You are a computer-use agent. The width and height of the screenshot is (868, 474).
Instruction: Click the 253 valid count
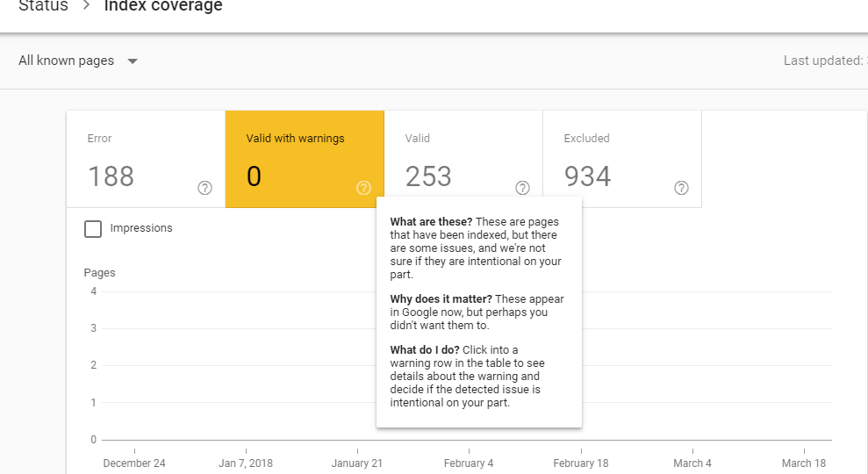[x=428, y=176]
